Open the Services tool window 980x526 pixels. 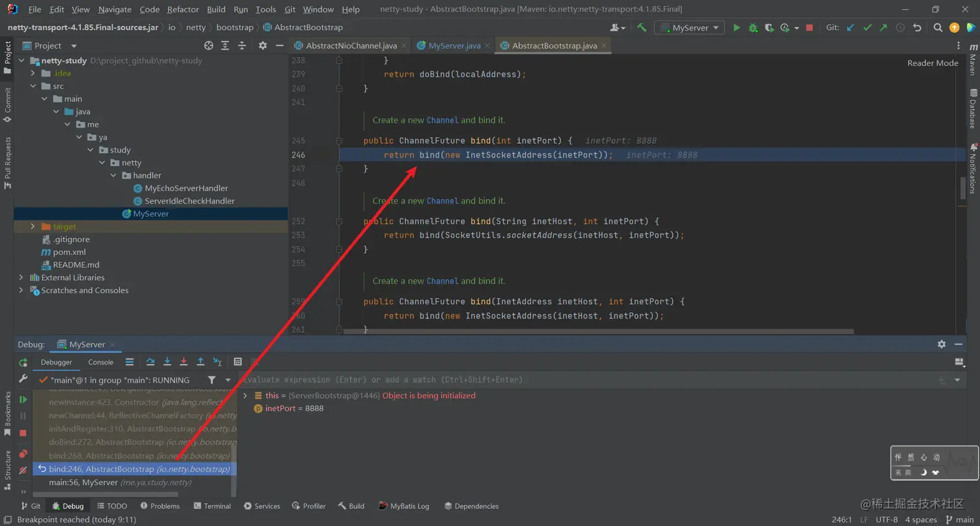coord(262,506)
